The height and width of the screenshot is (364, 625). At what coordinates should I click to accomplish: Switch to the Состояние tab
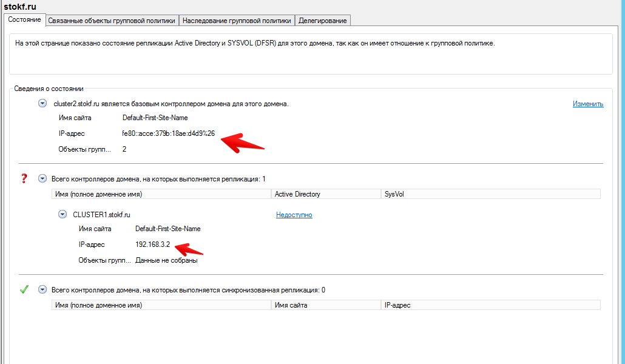click(x=24, y=19)
